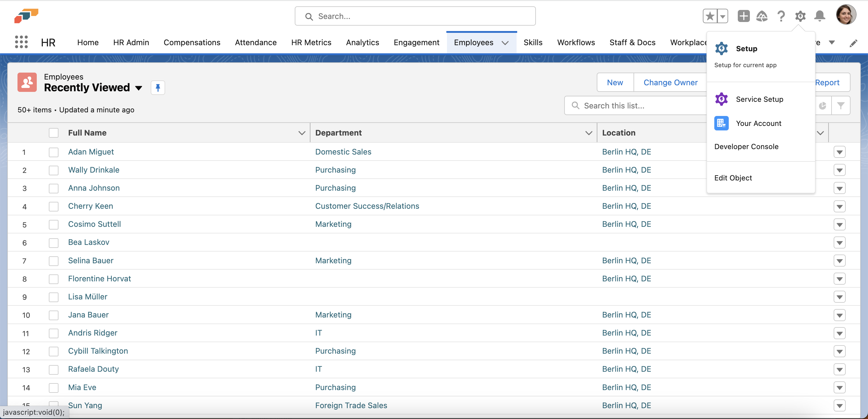Switch to the Compensations tab
The height and width of the screenshot is (419, 868).
pyautogui.click(x=192, y=42)
